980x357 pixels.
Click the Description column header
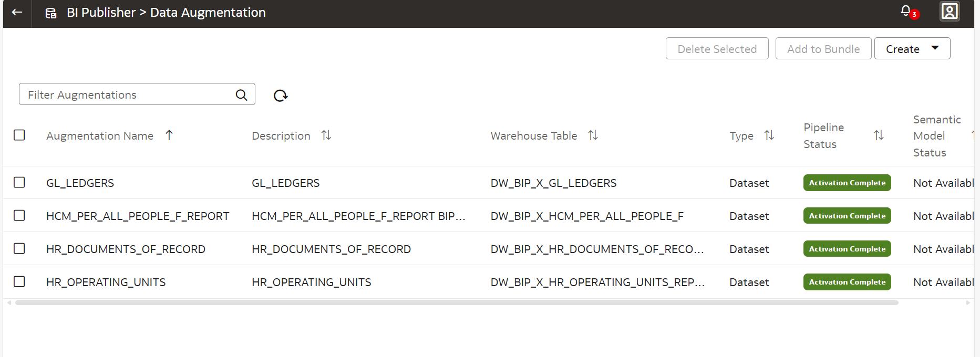281,136
